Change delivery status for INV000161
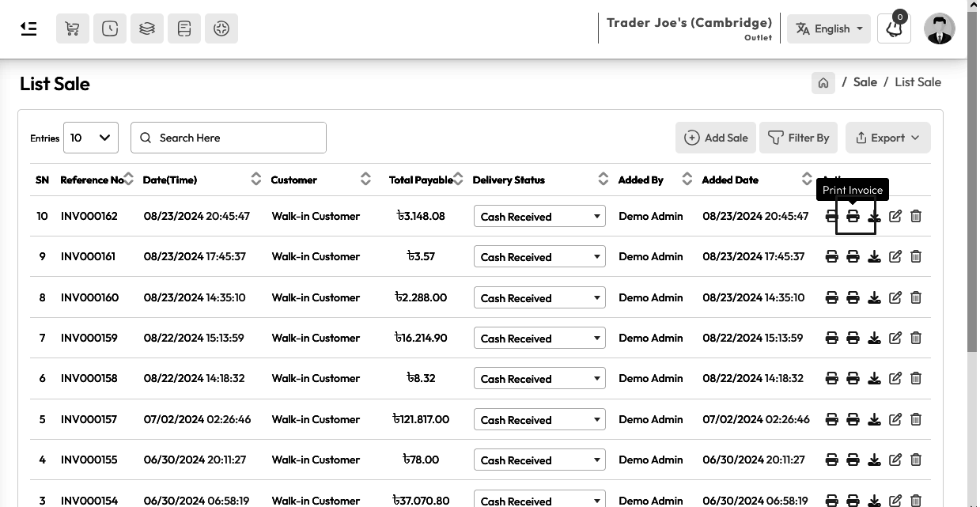Screen dimensions: 980x507 point(539,256)
